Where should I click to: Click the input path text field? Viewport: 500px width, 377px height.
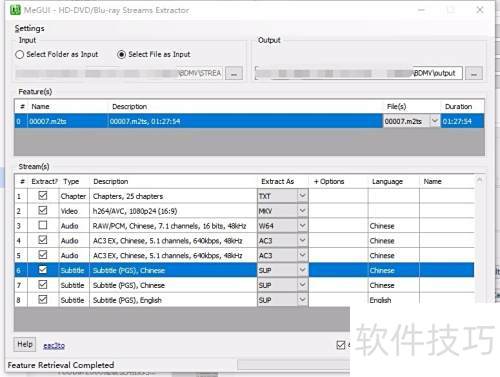(119, 73)
